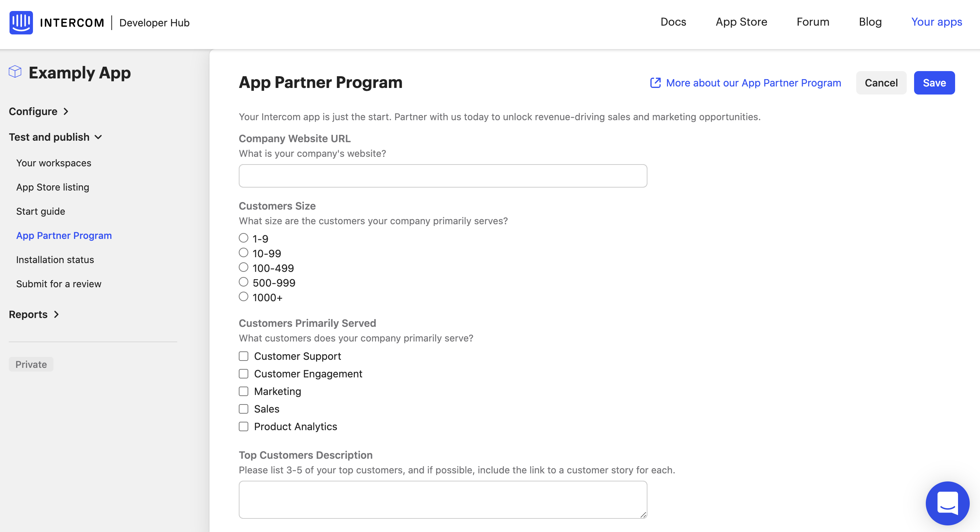Navigate to Submit for a review
The height and width of the screenshot is (532, 980).
pos(59,284)
